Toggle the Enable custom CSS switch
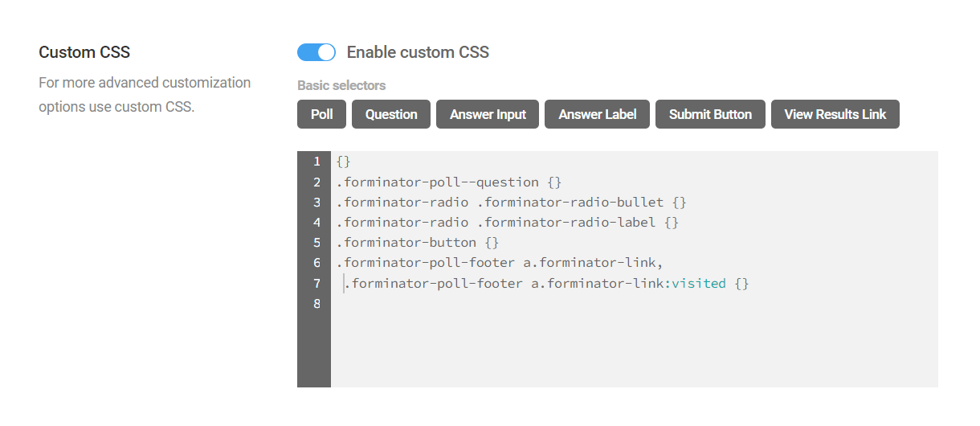Image resolution: width=980 pixels, height=426 pixels. point(316,52)
